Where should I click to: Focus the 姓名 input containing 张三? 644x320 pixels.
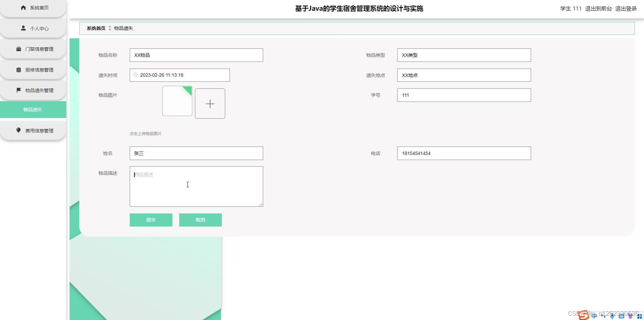(x=196, y=153)
